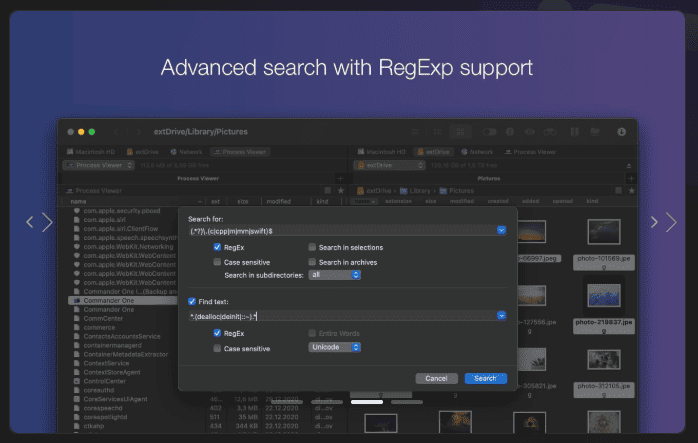The height and width of the screenshot is (443, 698).
Task: Show previous slide with left chevron
Action: 30,222
